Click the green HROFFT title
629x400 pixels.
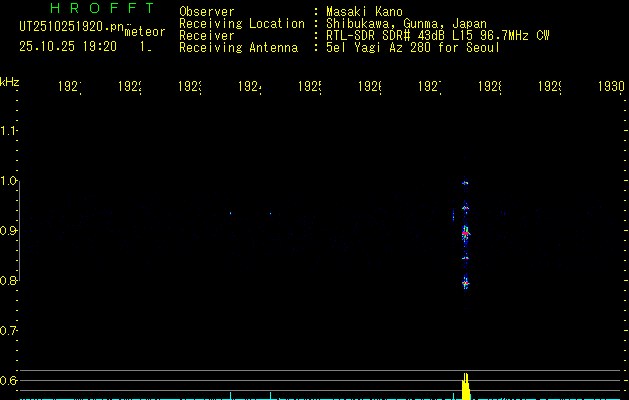point(102,8)
